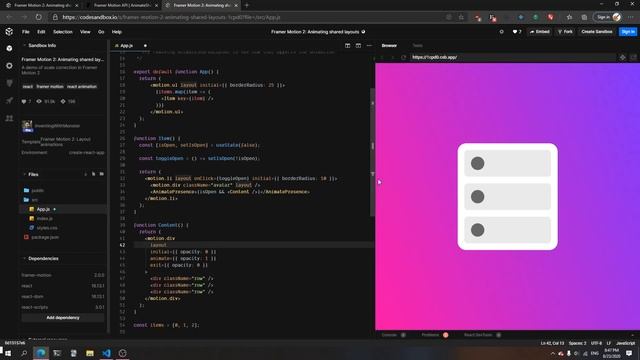Open the File menu
640x360 pixels.
pos(26,32)
